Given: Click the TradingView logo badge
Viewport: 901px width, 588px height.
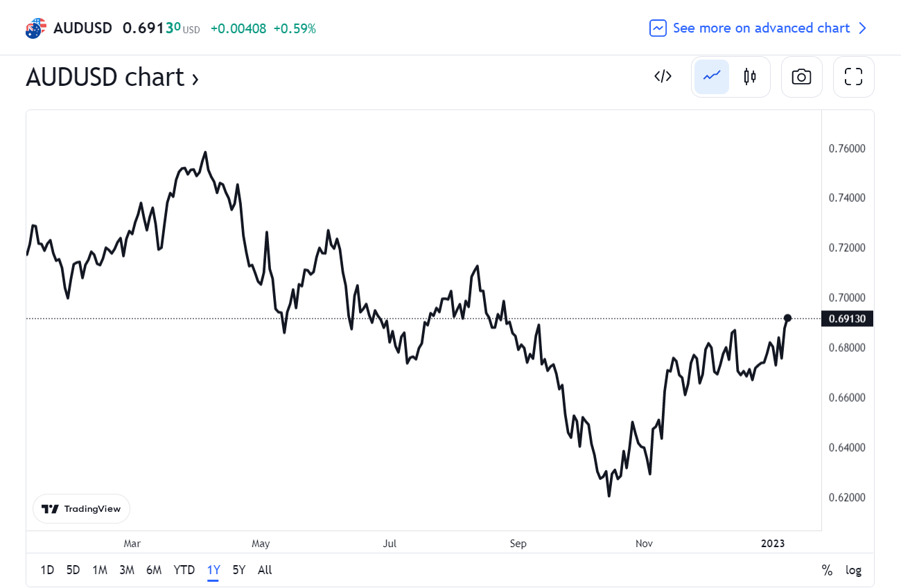Looking at the screenshot, I should 81,509.
